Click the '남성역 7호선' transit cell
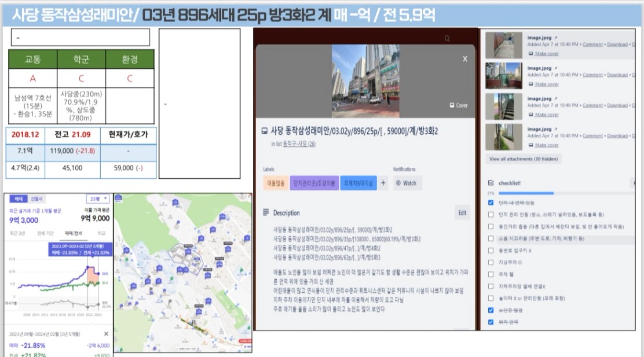Image resolution: width=644 pixels, height=357 pixels. coord(33,105)
